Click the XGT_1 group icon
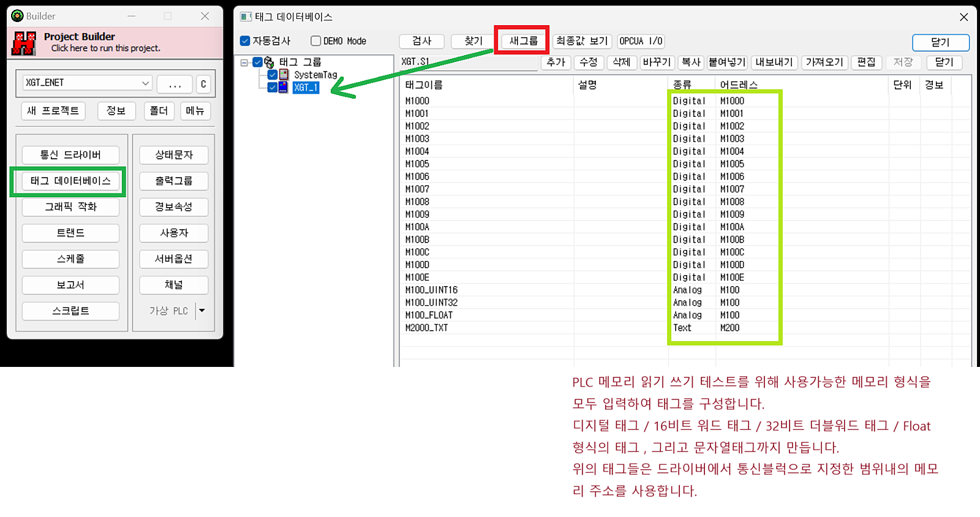980x517 pixels. click(x=284, y=88)
